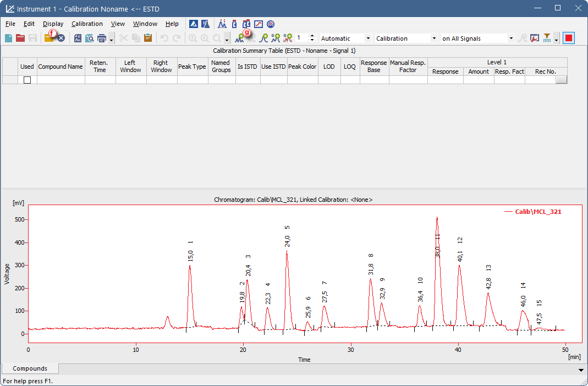Click the Amount sub-column header

479,71
